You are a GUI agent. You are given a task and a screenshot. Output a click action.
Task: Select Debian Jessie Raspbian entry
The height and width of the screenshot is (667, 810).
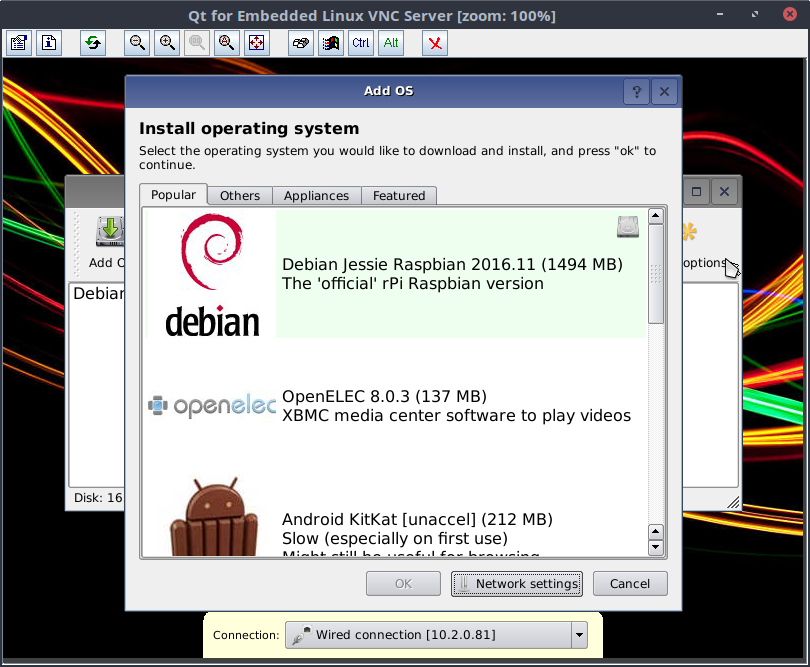pyautogui.click(x=452, y=274)
